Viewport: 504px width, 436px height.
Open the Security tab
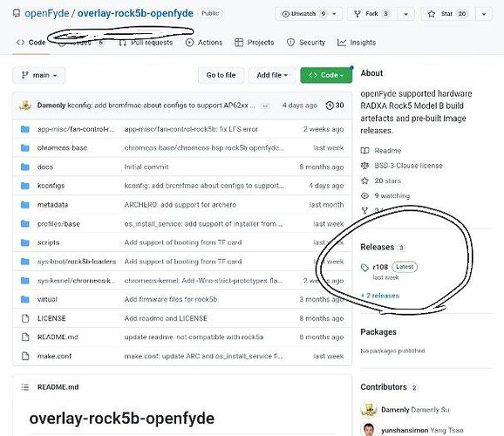(306, 43)
